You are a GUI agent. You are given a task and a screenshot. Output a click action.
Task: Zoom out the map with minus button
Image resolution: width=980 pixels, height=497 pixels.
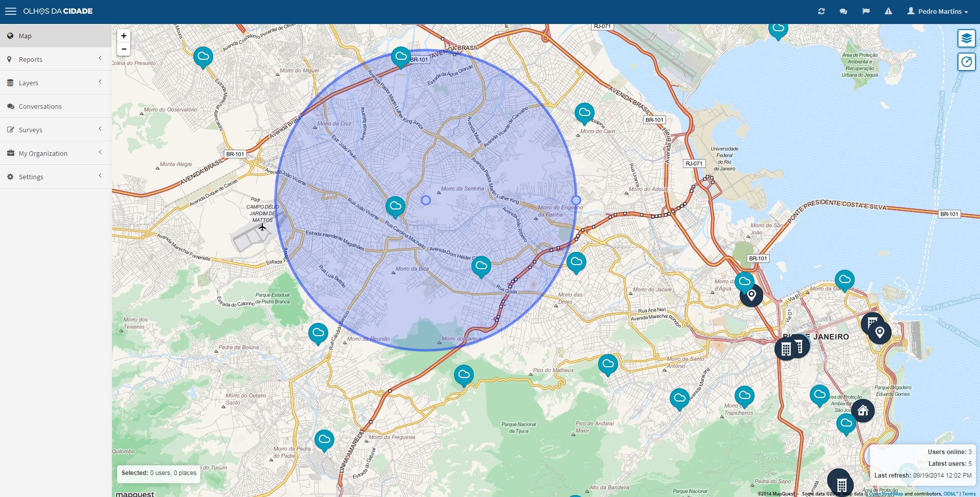(124, 49)
